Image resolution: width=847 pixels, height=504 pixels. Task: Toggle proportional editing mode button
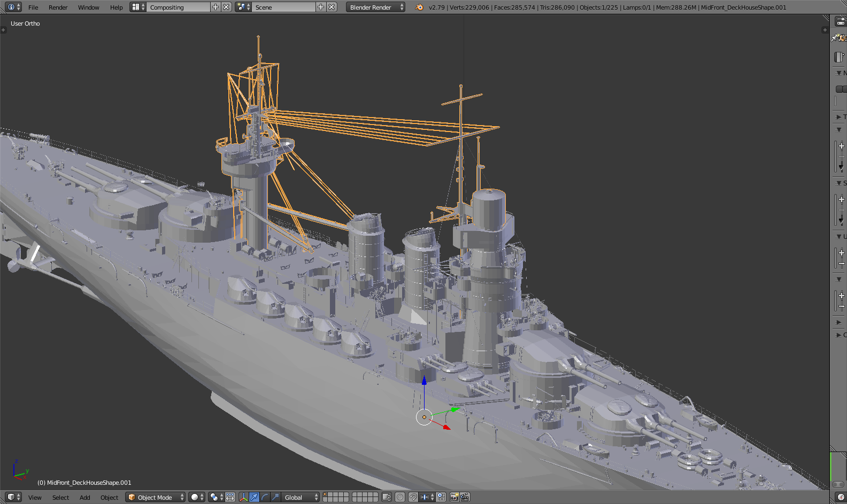click(x=400, y=497)
